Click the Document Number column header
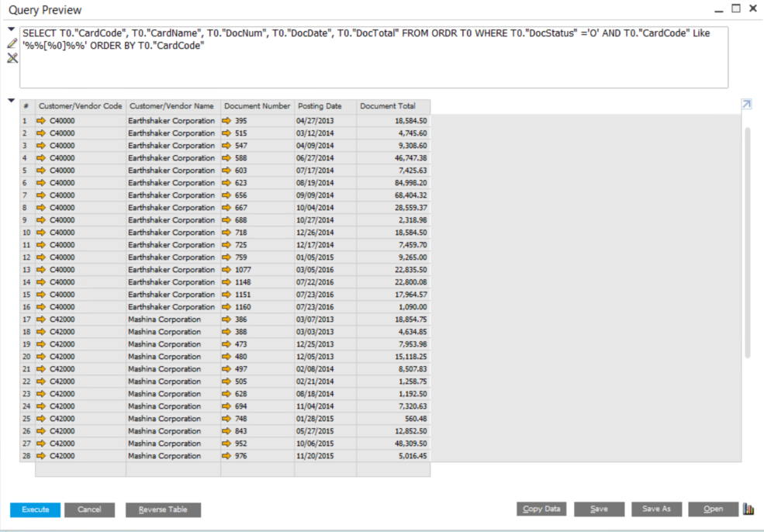Image resolution: width=764 pixels, height=532 pixels. point(258,106)
